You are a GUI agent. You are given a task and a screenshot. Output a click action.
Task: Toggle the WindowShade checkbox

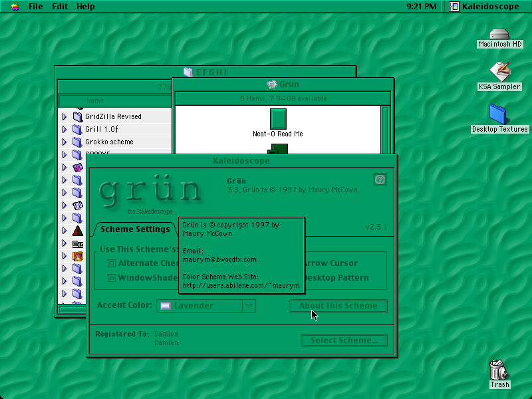[112, 278]
